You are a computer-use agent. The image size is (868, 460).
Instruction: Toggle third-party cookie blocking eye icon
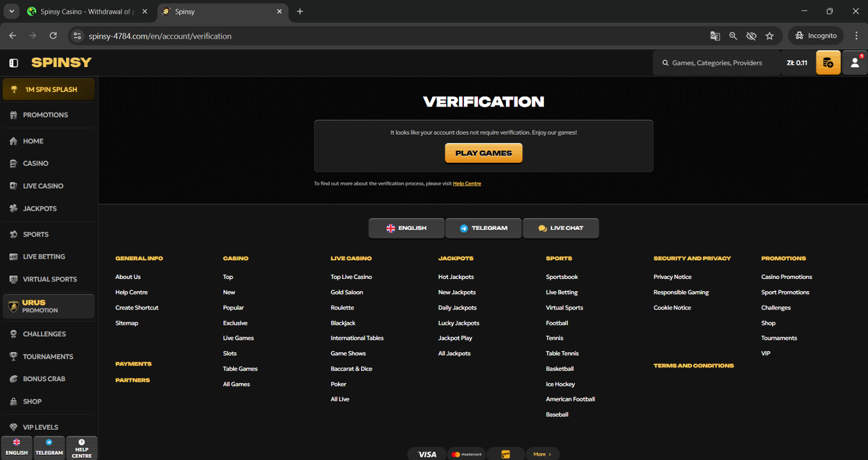click(751, 36)
